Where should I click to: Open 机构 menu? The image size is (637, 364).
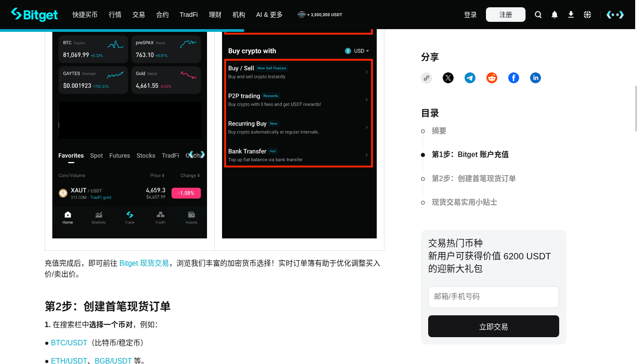239,15
